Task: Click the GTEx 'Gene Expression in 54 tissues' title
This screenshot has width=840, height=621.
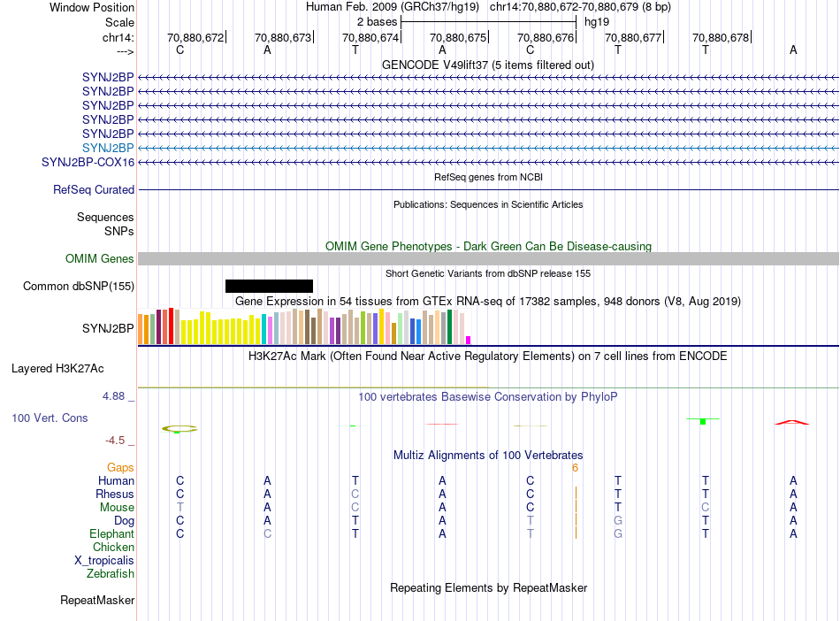Action: point(488,301)
